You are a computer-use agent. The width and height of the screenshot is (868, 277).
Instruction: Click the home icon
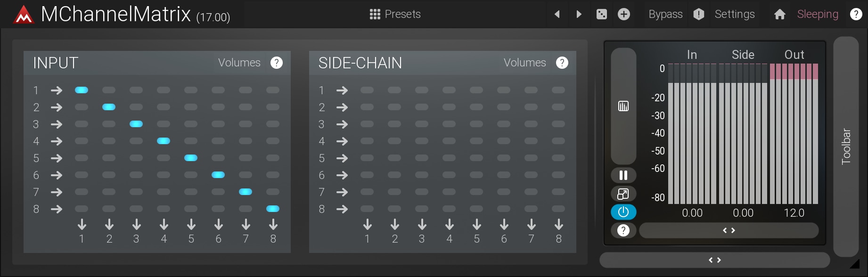pos(780,14)
